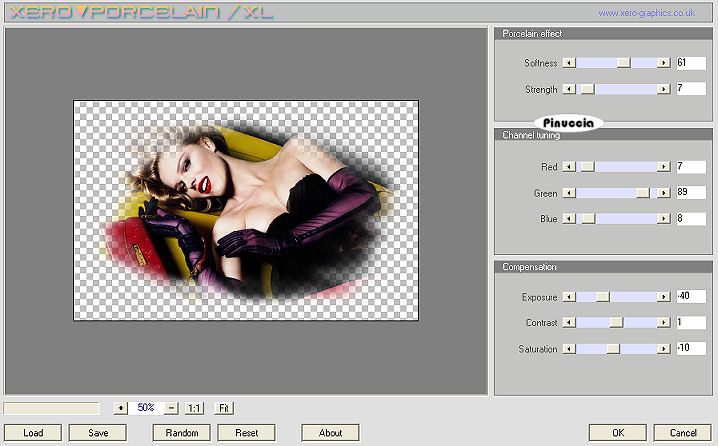Click the empty status field beside zoom controls

(x=51, y=408)
